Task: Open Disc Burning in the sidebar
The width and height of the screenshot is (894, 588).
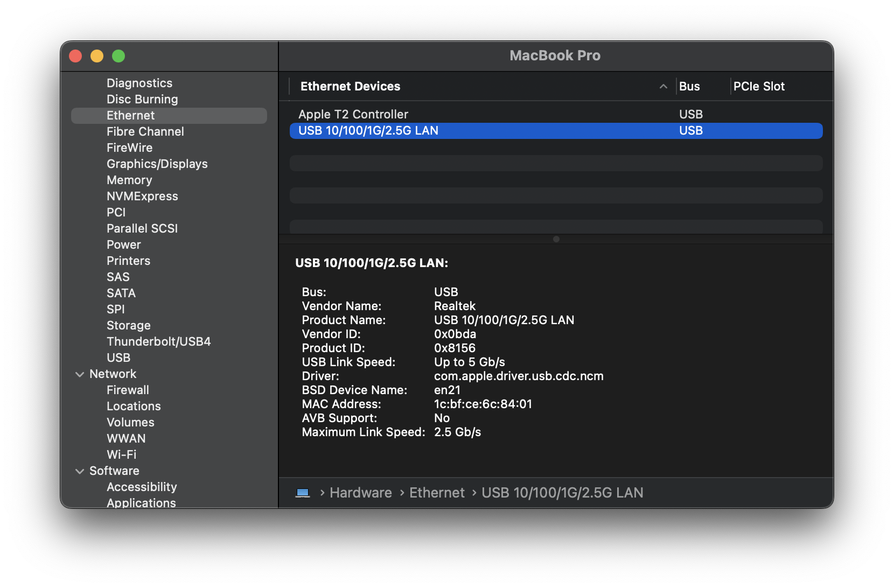Action: pyautogui.click(x=142, y=99)
